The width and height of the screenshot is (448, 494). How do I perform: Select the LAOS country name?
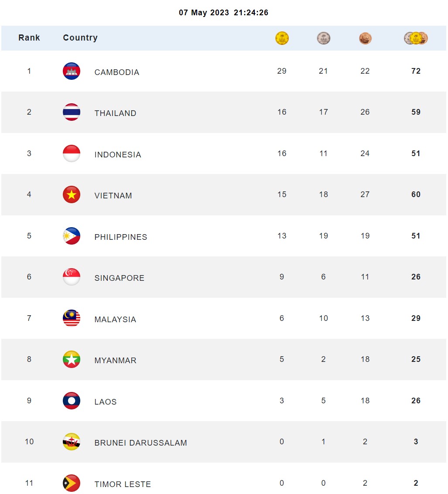point(105,402)
